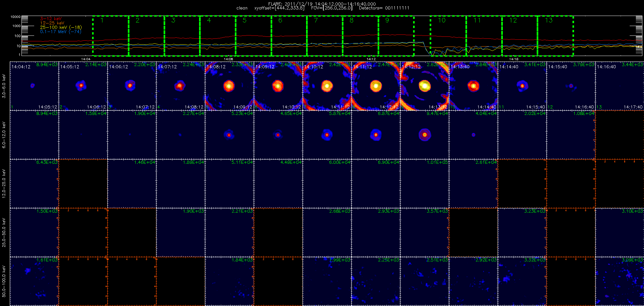Viewport: 644px width, 306px height.
Task: Open the 3-6 keV image labeled 2.33E+03
Action: click(229, 86)
